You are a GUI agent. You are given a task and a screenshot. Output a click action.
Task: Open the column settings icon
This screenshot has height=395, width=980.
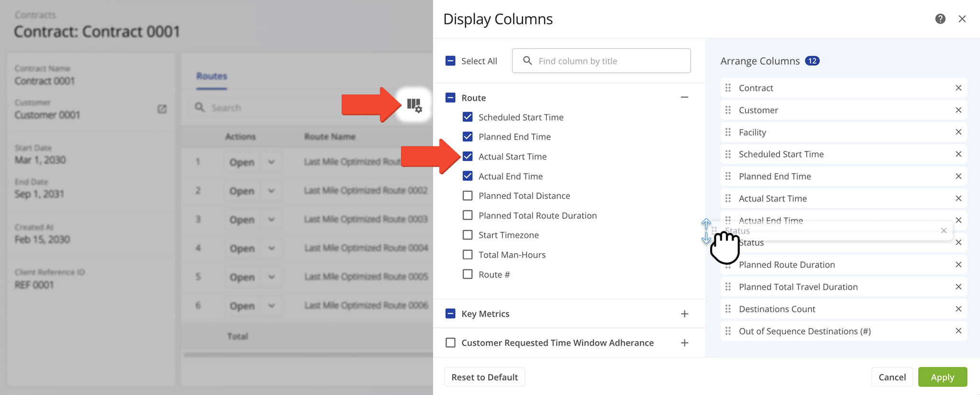pos(414,105)
